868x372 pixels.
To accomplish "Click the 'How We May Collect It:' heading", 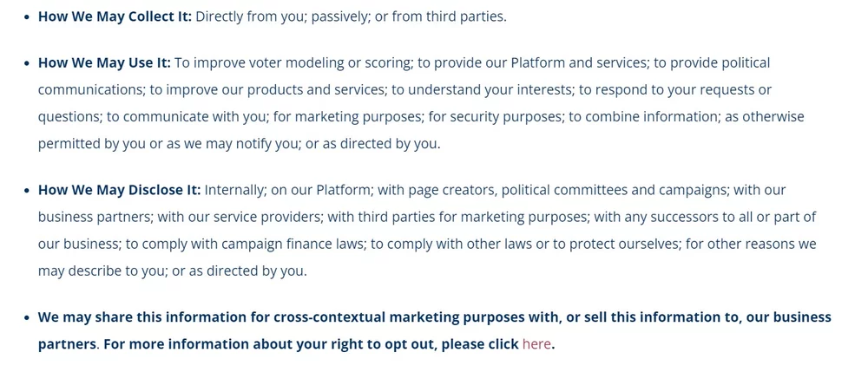I will (115, 16).
